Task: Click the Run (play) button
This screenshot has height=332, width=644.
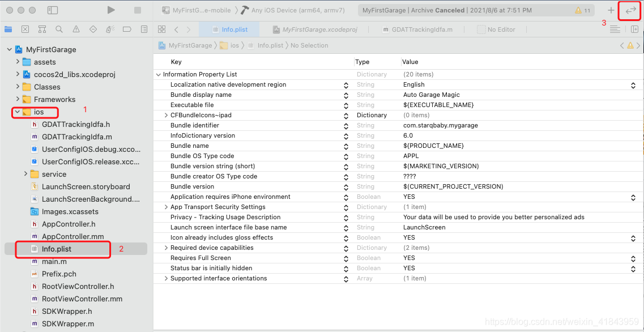Action: 111,10
